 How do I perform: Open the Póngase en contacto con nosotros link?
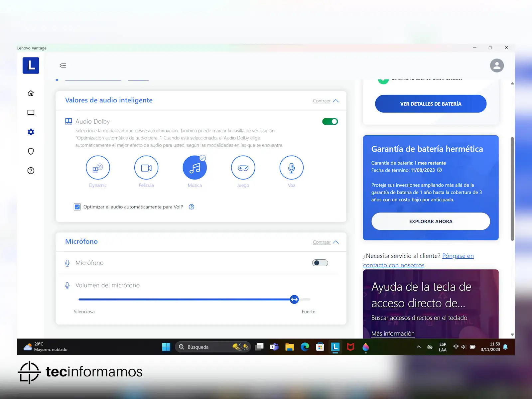(x=458, y=256)
